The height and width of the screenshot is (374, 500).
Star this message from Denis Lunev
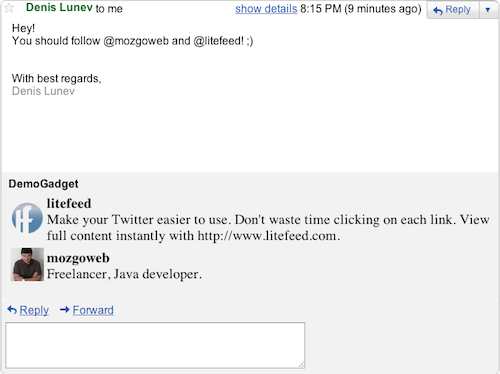9,7
